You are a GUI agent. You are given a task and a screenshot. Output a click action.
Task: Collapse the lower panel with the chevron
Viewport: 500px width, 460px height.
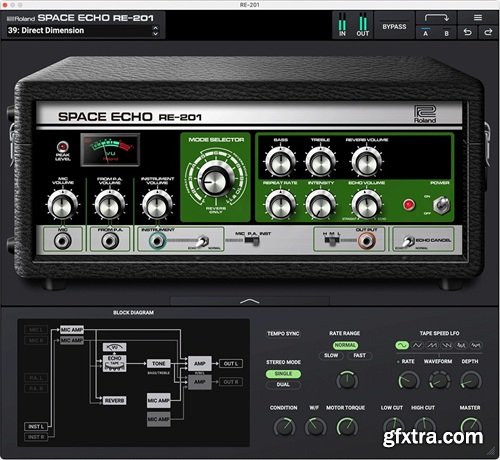tap(250, 301)
